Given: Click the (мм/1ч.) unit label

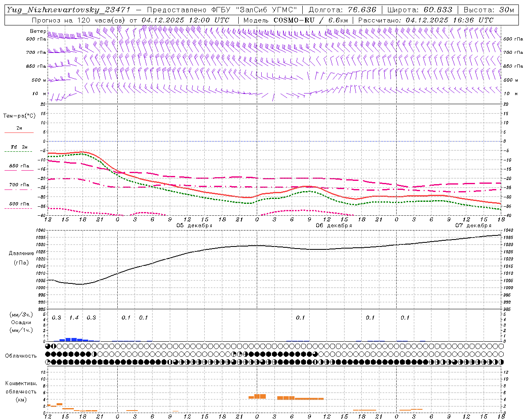Looking at the screenshot, I should (x=21, y=330).
